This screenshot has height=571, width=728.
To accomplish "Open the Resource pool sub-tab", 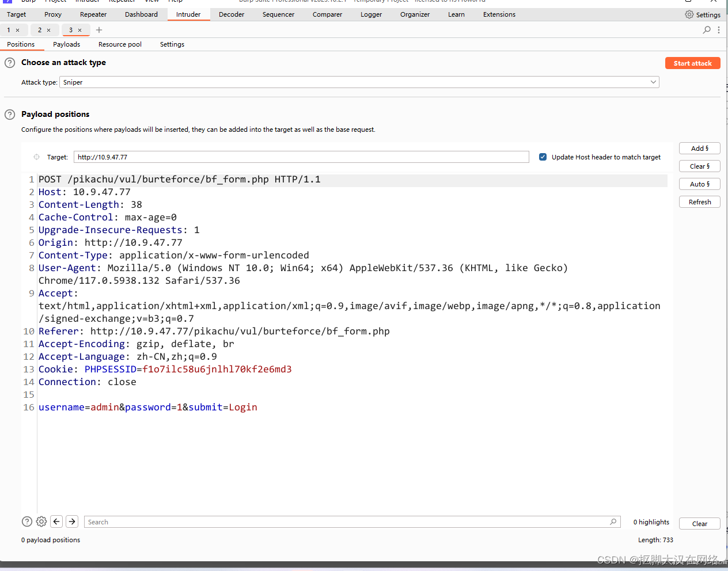I will (x=120, y=44).
